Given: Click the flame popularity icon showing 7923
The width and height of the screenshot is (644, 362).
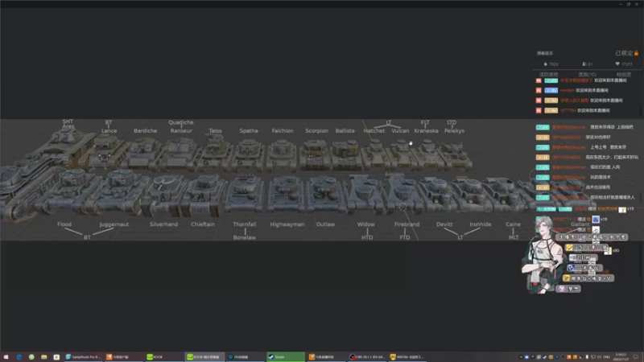Looking at the screenshot, I should [546, 64].
